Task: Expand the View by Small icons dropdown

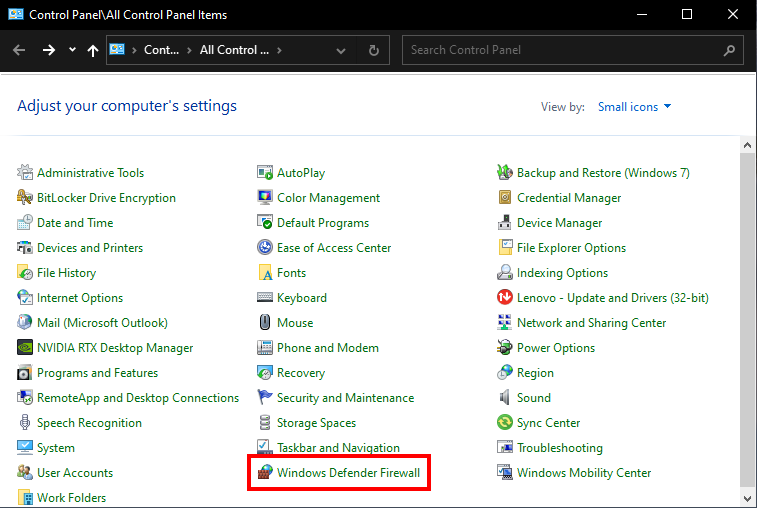Action: (635, 107)
